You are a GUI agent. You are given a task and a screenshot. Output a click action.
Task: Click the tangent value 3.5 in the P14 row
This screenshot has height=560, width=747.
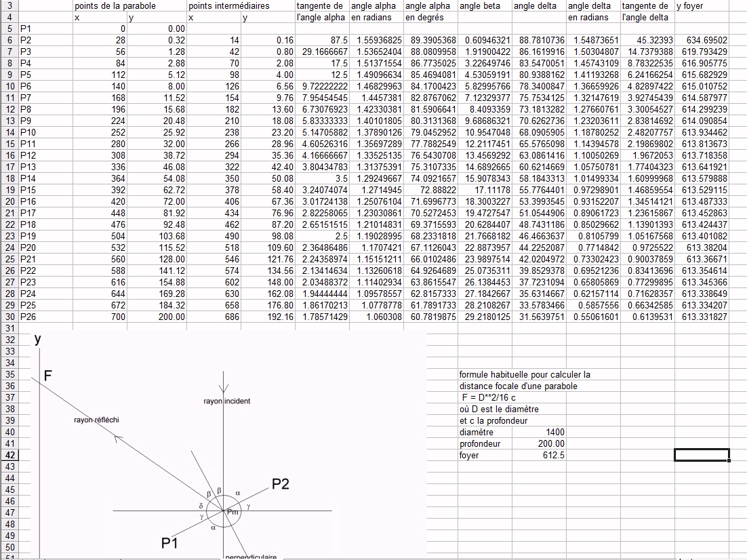pyautogui.click(x=322, y=179)
